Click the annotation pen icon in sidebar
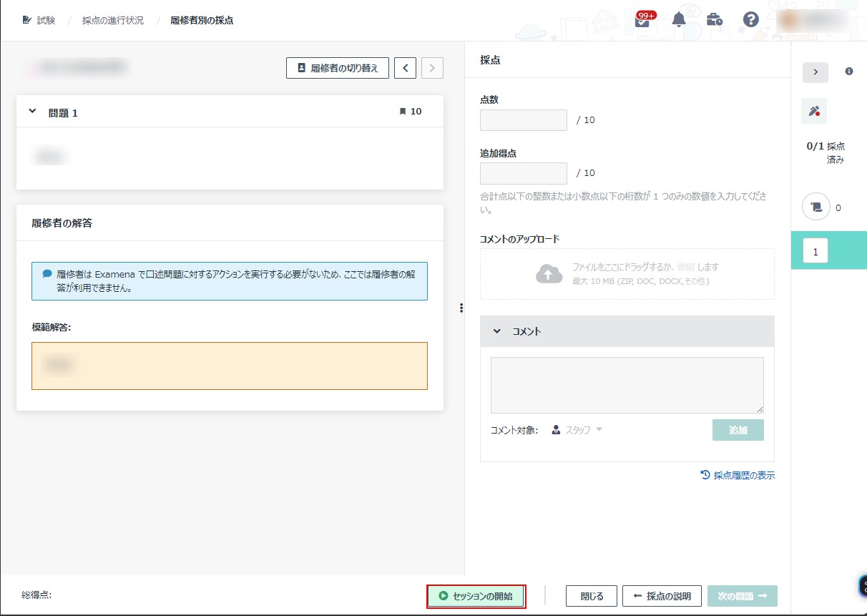The height and width of the screenshot is (616, 867). (x=814, y=111)
